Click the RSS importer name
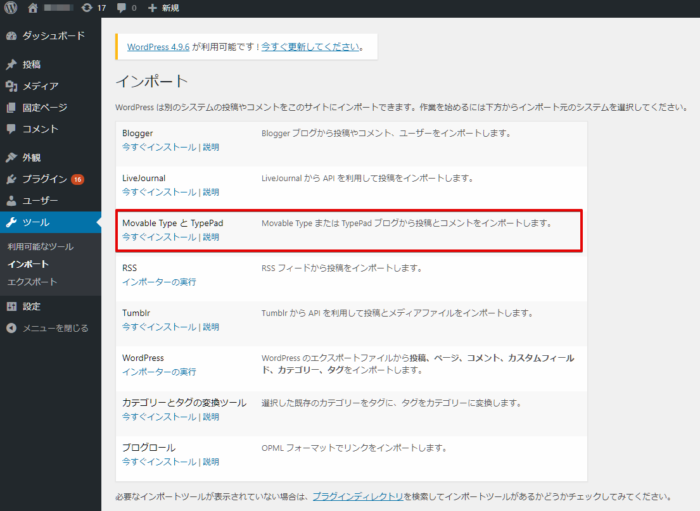Viewport: 700px width, 511px height. click(129, 268)
